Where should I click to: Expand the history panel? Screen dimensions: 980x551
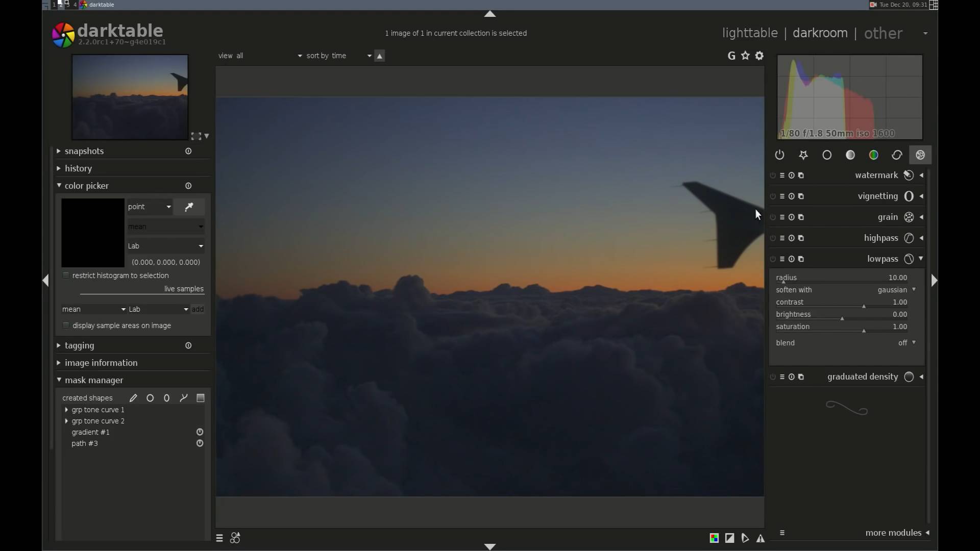click(x=78, y=168)
